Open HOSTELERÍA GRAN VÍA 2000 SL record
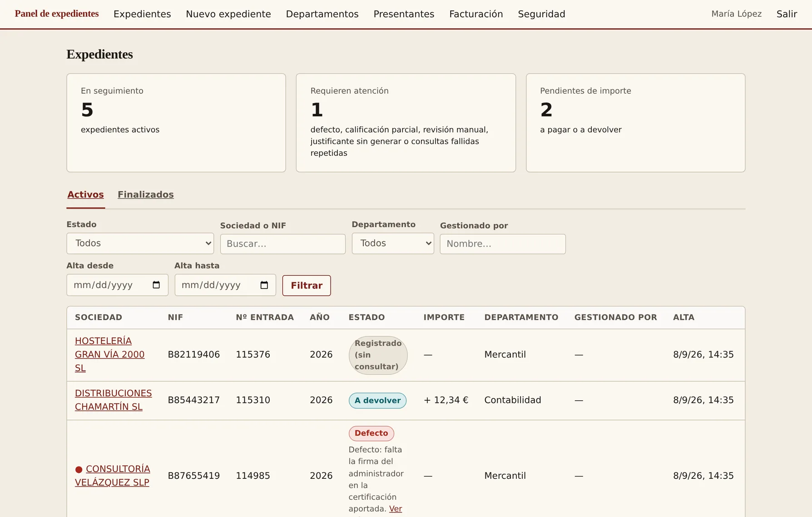Viewport: 812px width, 517px height. click(x=109, y=354)
